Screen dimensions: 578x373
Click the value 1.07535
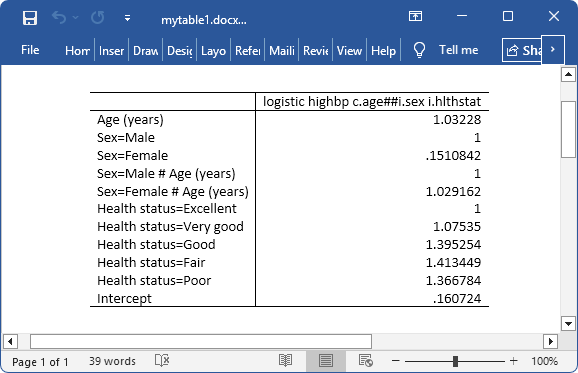tap(457, 227)
